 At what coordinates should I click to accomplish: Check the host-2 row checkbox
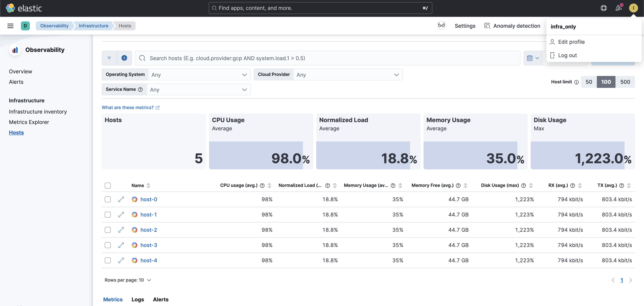coord(108,230)
